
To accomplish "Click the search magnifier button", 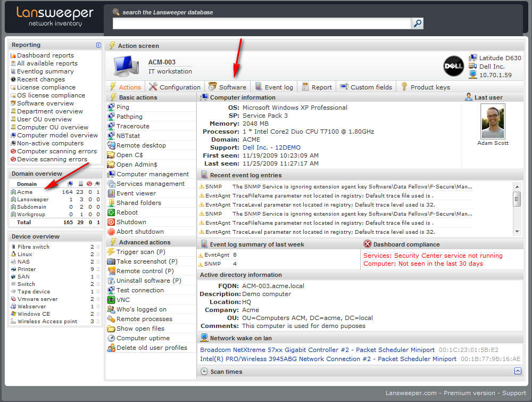I will pos(418,23).
